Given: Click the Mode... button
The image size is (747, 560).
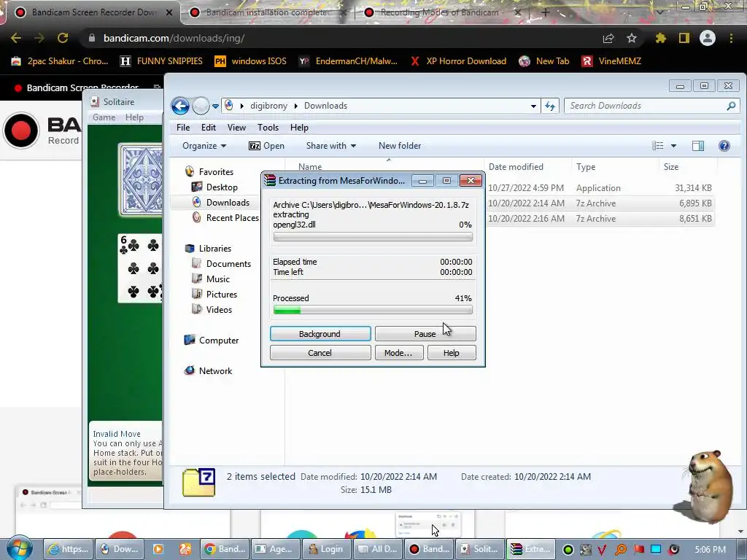Looking at the screenshot, I should [399, 353].
